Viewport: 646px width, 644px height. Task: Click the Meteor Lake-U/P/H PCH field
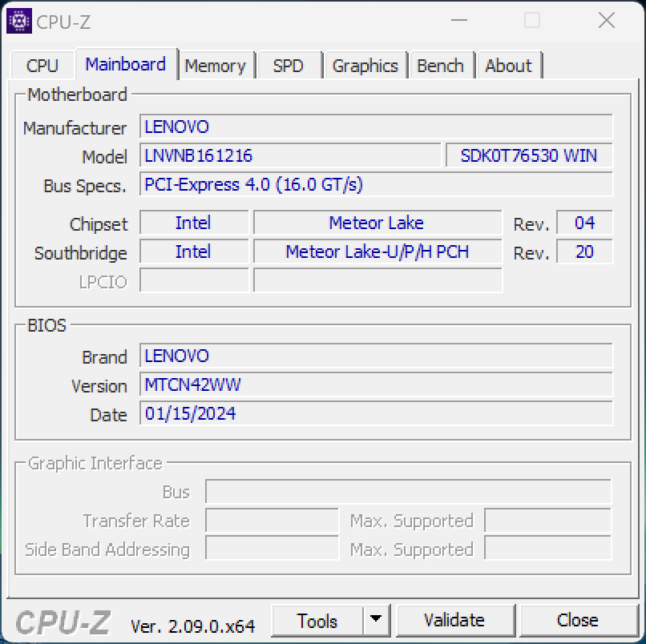378,252
